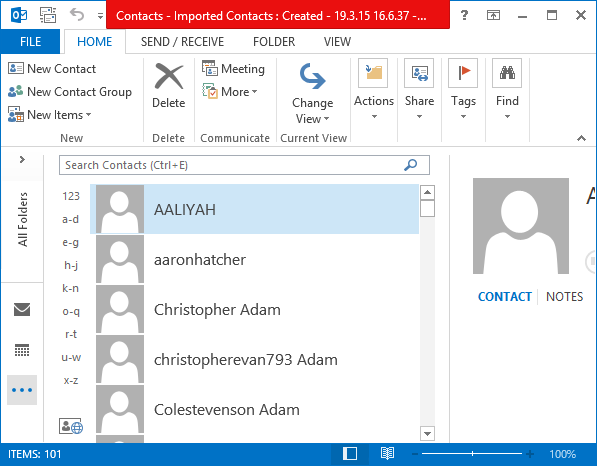Jump to contacts under h-j
Image resolution: width=597 pixels, height=466 pixels.
point(71,265)
